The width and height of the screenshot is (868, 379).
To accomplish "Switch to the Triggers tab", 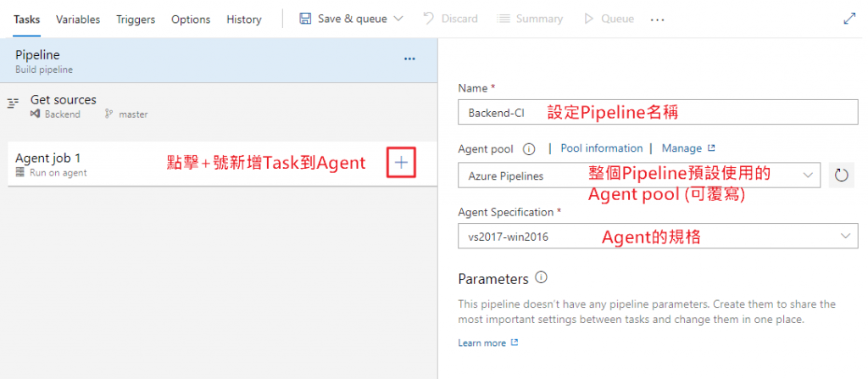I will pyautogui.click(x=136, y=19).
